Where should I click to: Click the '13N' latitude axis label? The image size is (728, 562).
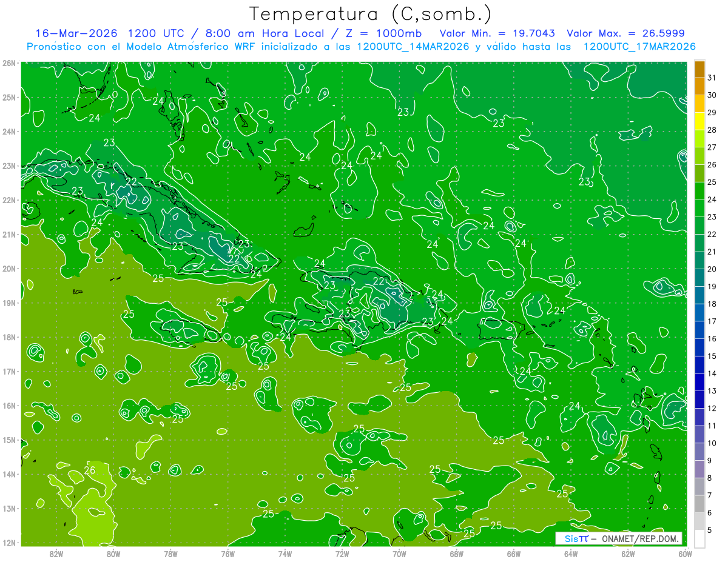point(9,509)
